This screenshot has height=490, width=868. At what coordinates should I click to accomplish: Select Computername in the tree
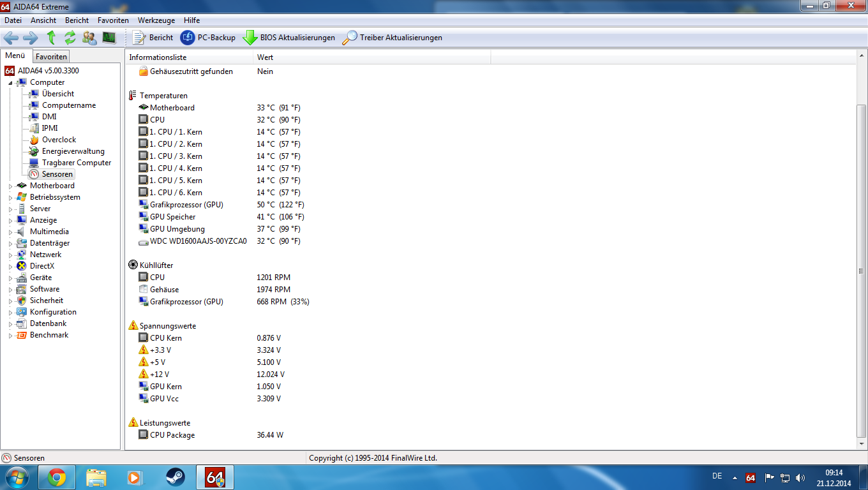(x=69, y=105)
